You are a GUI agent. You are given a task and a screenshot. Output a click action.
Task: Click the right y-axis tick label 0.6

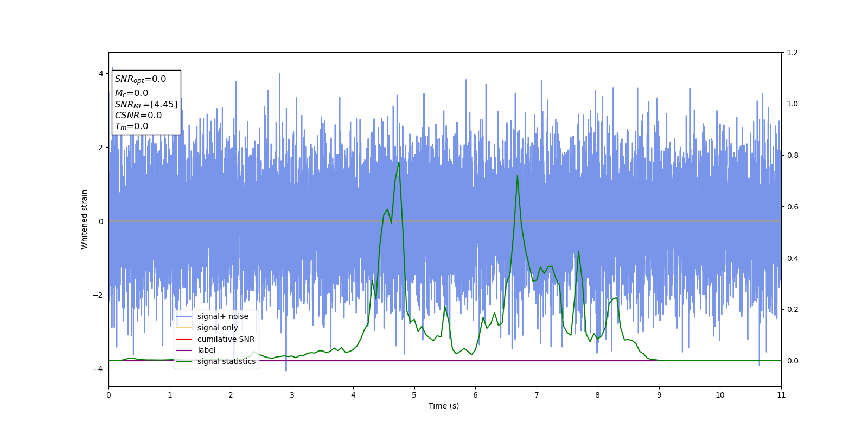(x=792, y=207)
